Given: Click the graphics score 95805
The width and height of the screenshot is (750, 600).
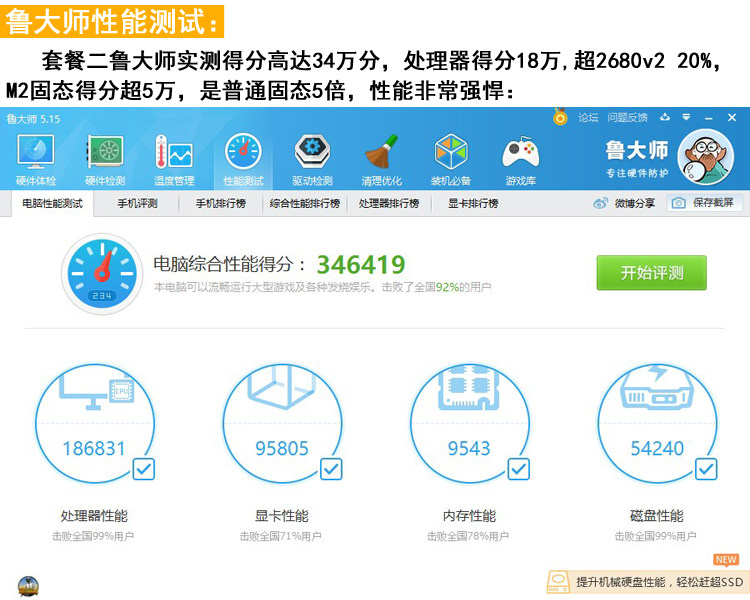Looking at the screenshot, I should (x=282, y=449).
